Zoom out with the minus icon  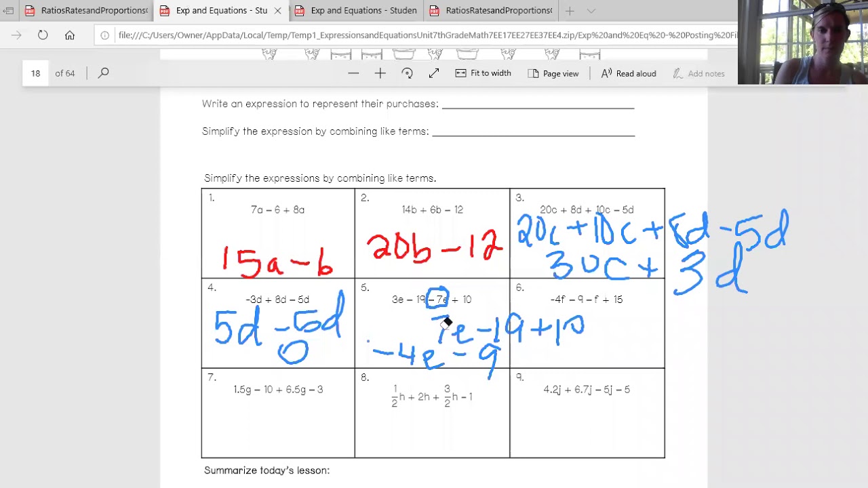click(x=353, y=73)
